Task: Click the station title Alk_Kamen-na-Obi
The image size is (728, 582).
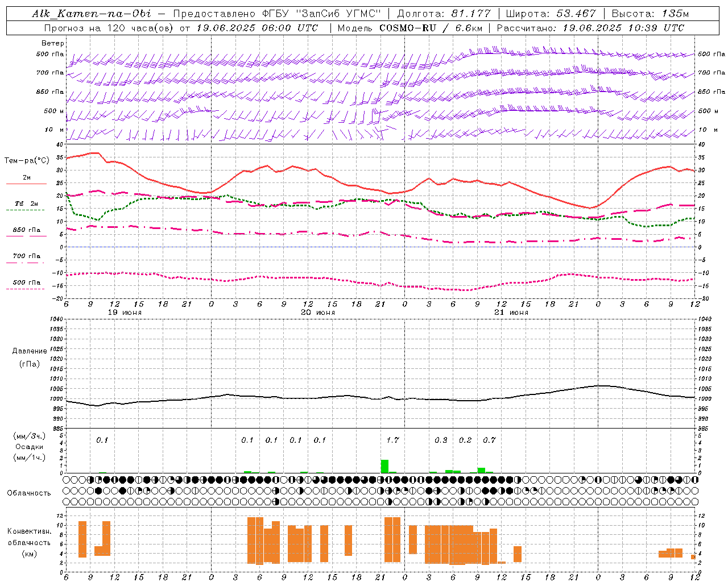Action: [92, 13]
